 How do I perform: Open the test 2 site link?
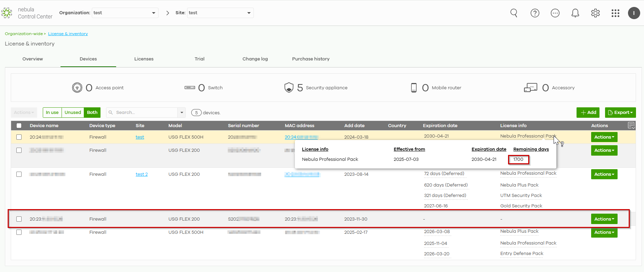[x=142, y=174]
